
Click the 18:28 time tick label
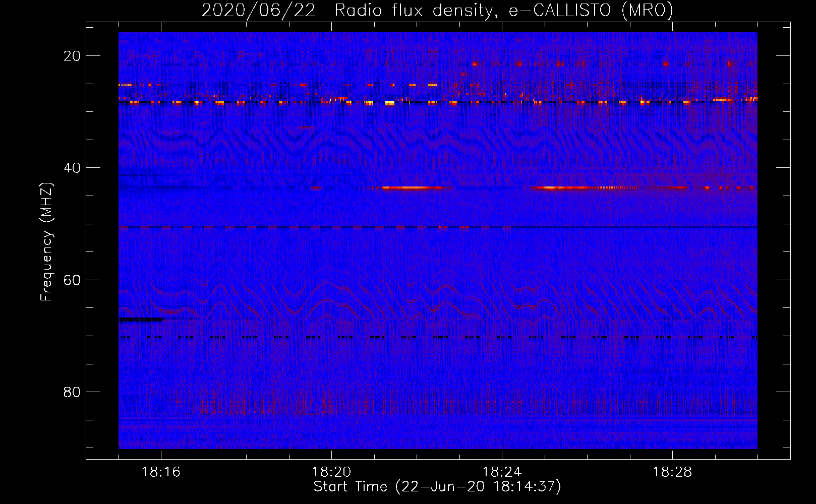[x=673, y=472]
